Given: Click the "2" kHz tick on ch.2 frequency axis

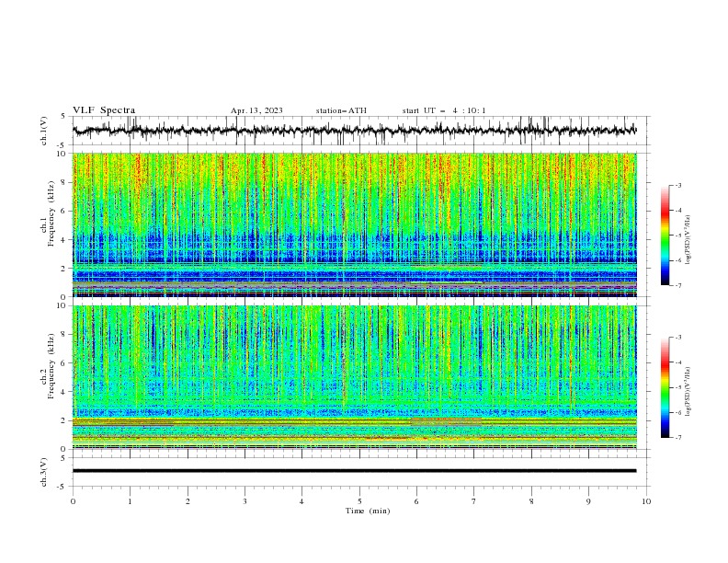Looking at the screenshot, I should point(65,420).
